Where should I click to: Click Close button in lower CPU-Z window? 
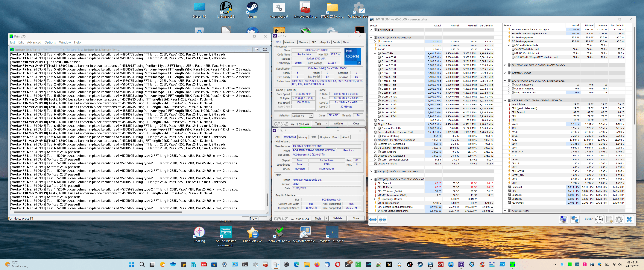pos(356,218)
